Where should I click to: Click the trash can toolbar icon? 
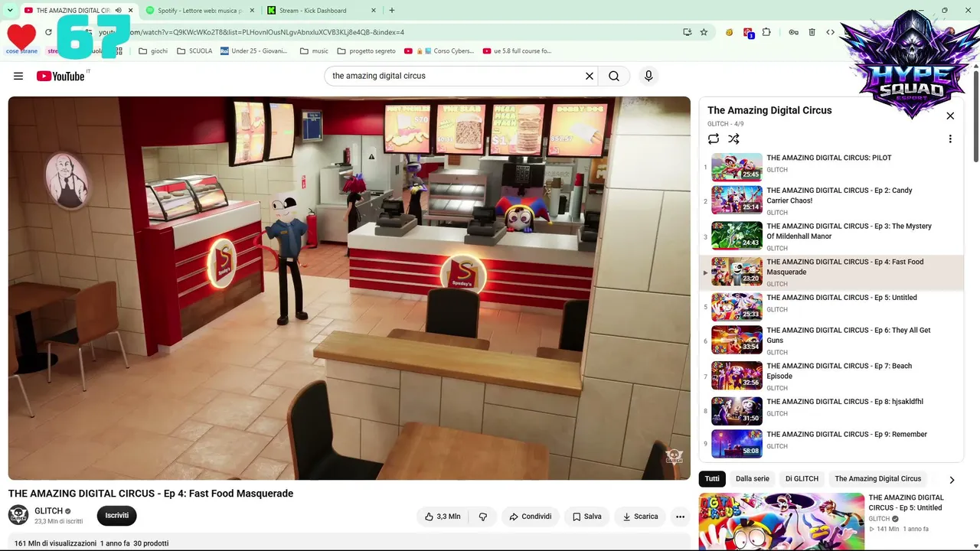[812, 32]
